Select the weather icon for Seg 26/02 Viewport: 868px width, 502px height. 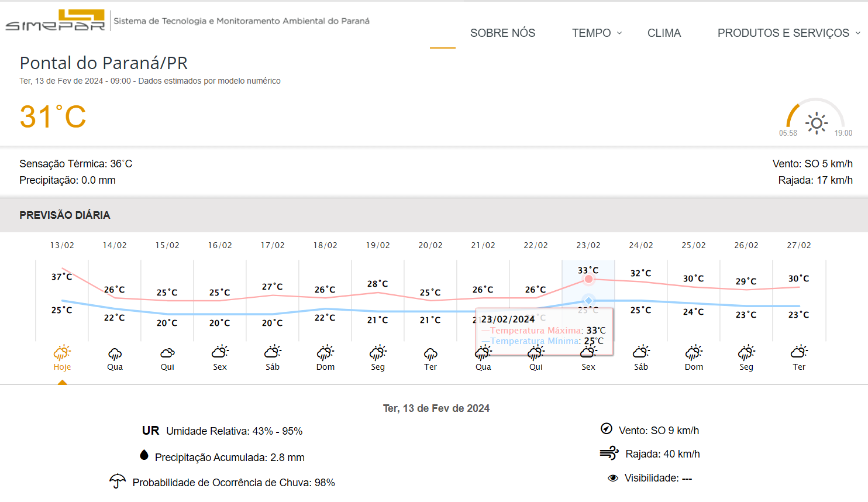746,352
